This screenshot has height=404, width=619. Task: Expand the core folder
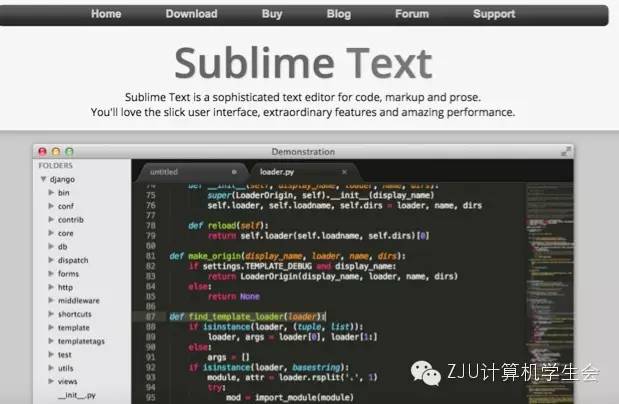(x=51, y=233)
